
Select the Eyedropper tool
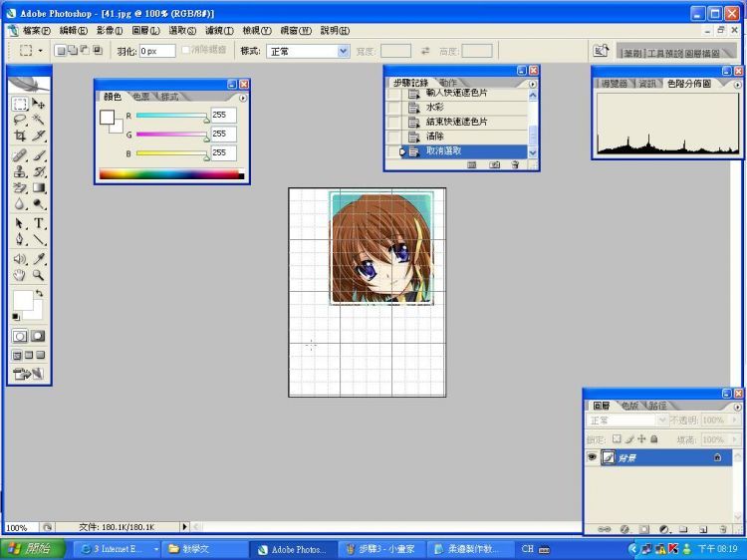coord(39,258)
